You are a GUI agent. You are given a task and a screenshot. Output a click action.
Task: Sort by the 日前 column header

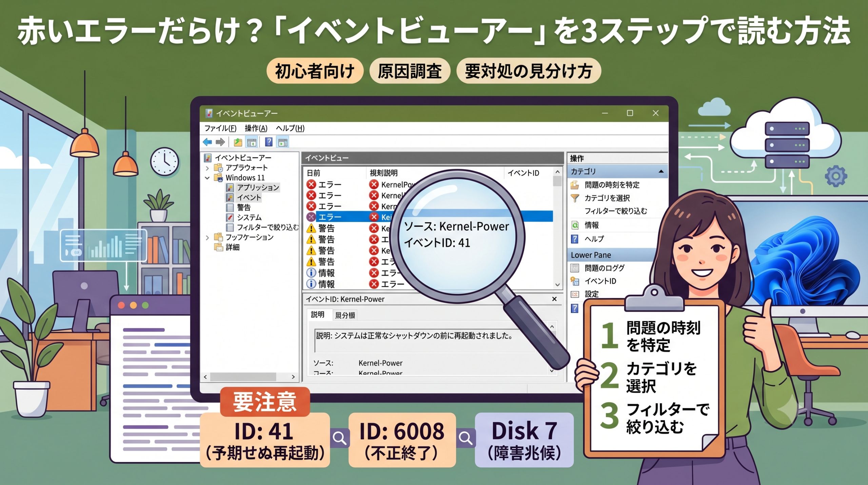coord(313,173)
